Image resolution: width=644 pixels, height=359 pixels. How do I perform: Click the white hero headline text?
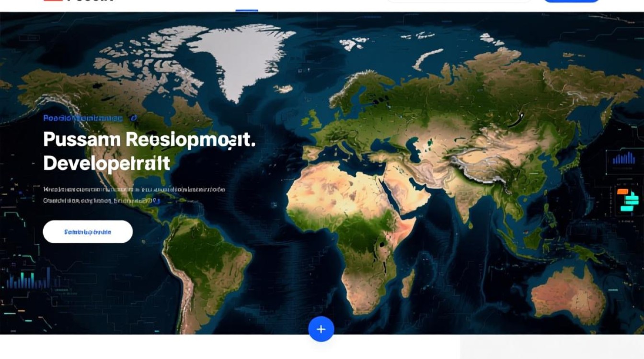click(x=149, y=151)
